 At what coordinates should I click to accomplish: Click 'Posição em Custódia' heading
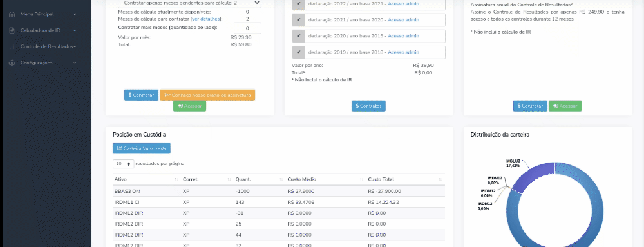click(139, 134)
